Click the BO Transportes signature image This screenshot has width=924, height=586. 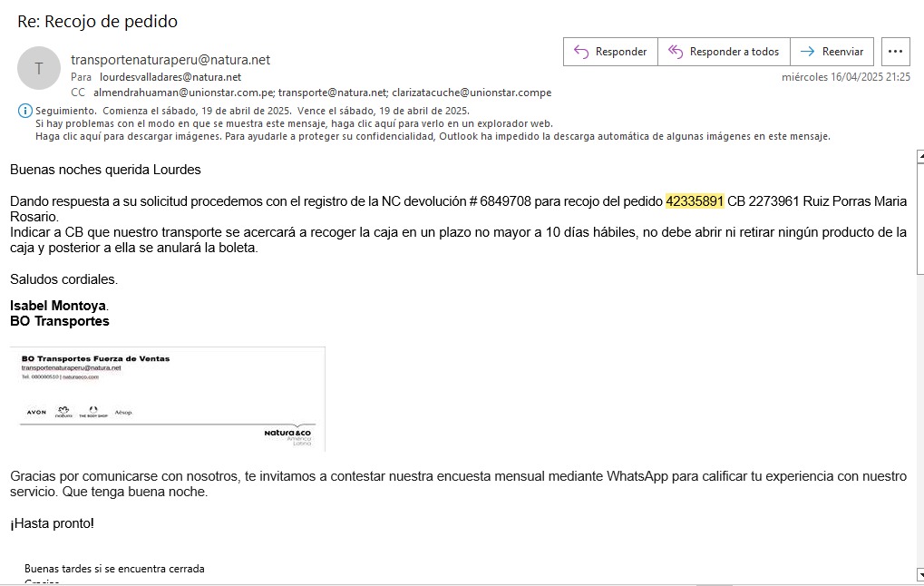(x=168, y=398)
